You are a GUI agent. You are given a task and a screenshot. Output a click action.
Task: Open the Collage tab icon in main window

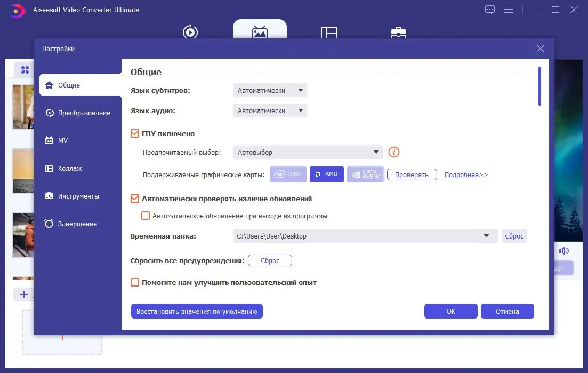[329, 32]
